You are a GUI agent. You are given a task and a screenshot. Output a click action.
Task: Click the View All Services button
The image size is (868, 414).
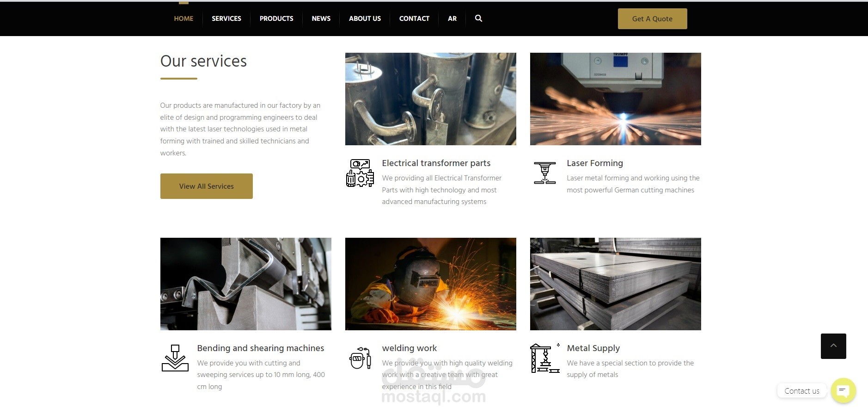coord(207,186)
